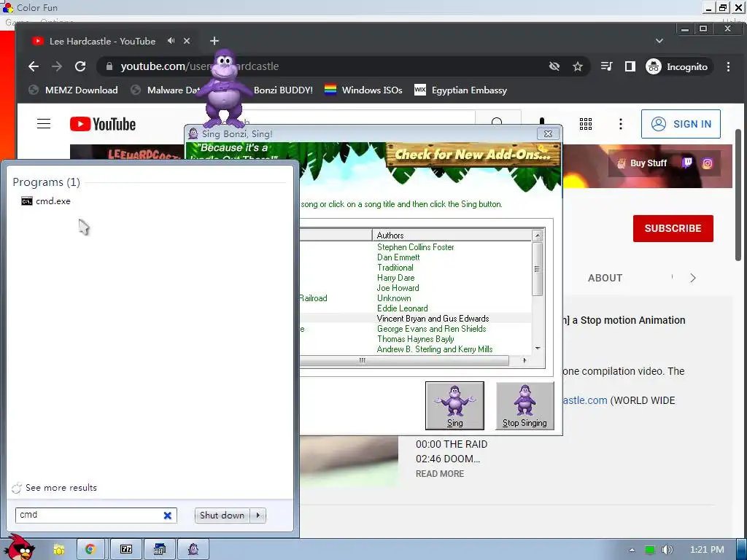Open cmd.exe from Programs results
747x560 pixels.
click(46, 201)
